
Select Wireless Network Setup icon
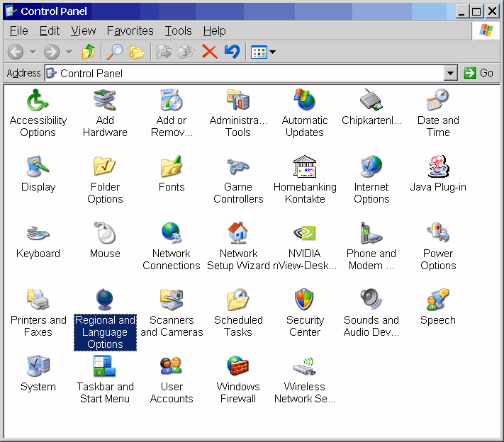click(x=305, y=367)
